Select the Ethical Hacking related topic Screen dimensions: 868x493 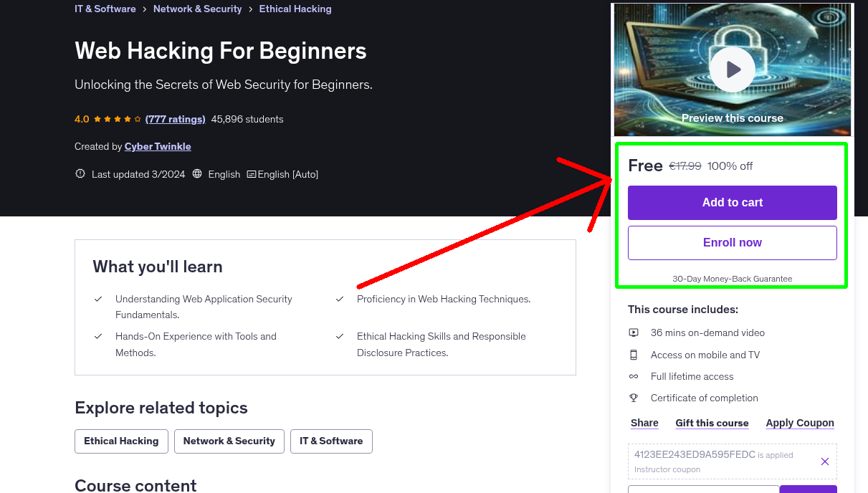pos(121,441)
